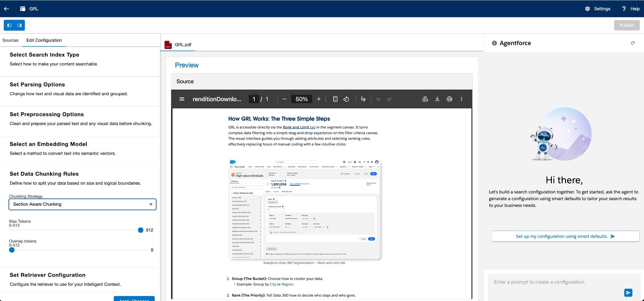Click the PDF redo arrow
Image resolution: width=644 pixels, height=301 pixels.
point(389,99)
